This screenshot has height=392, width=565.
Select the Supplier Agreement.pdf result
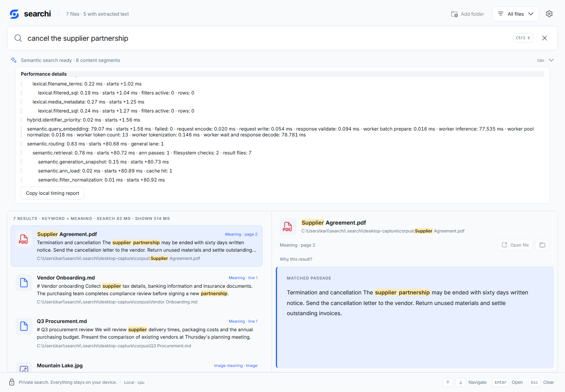[x=137, y=246]
